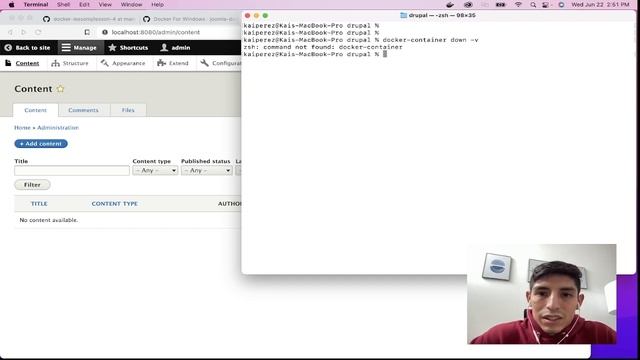Select the Comments tab
Screen dimensions: 640x360
point(83,110)
